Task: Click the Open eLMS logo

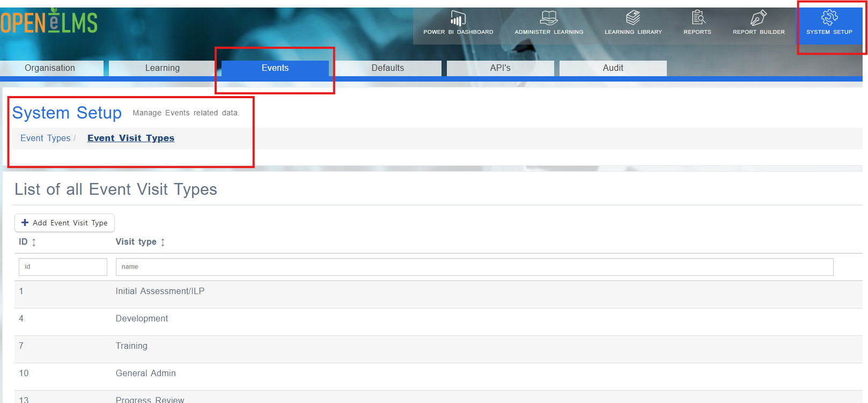Action: 49,22
